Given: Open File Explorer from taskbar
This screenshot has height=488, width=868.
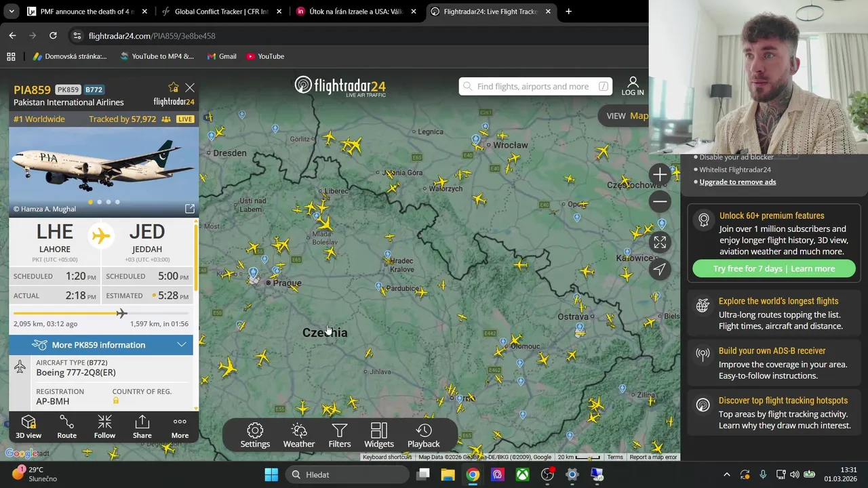Looking at the screenshot, I should [448, 474].
